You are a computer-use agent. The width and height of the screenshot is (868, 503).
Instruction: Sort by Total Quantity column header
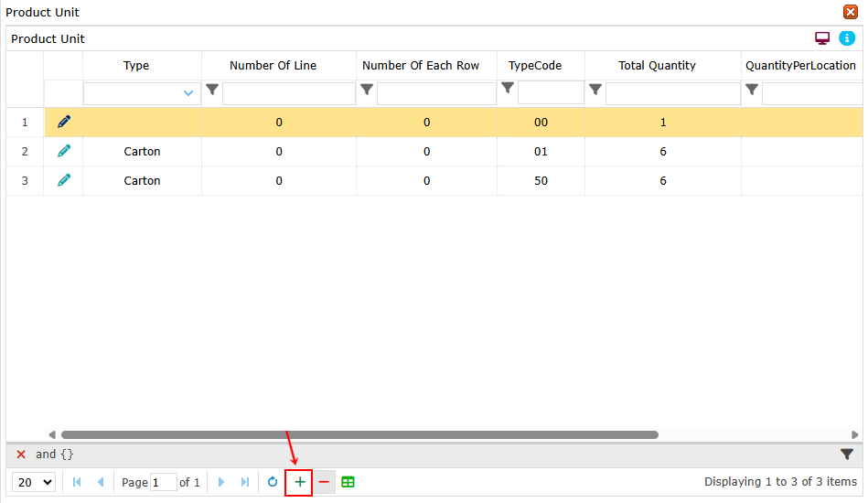click(x=657, y=66)
